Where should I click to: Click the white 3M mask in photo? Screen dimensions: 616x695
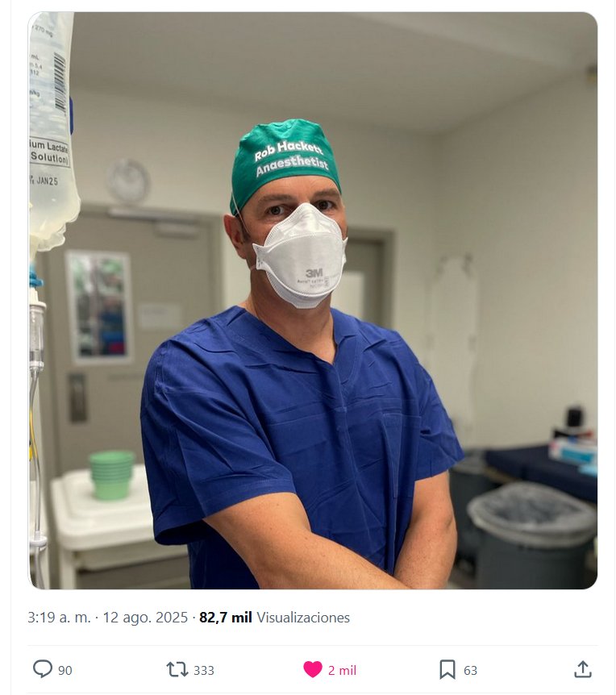[x=301, y=256]
